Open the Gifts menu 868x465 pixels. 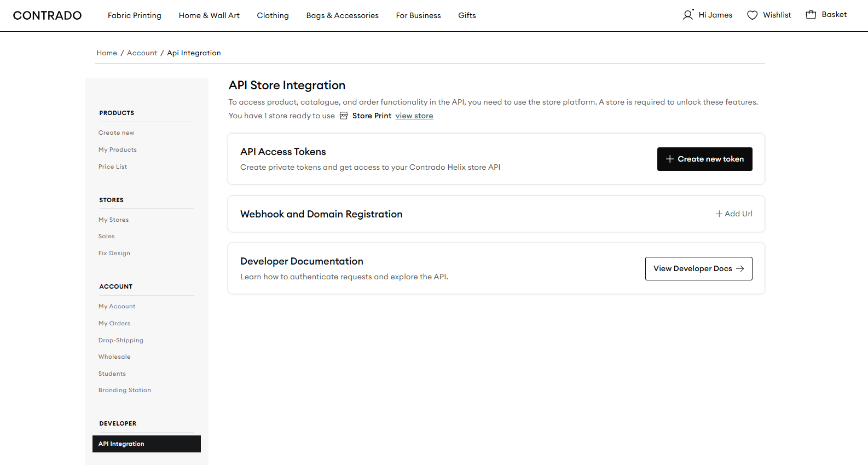click(x=467, y=15)
